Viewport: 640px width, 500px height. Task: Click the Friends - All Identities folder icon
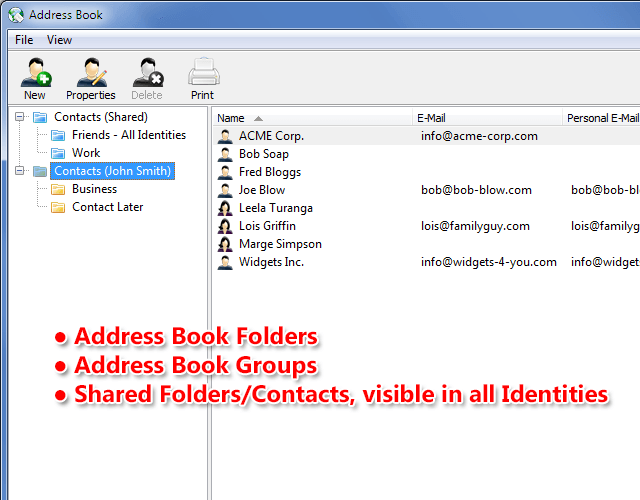click(x=58, y=136)
